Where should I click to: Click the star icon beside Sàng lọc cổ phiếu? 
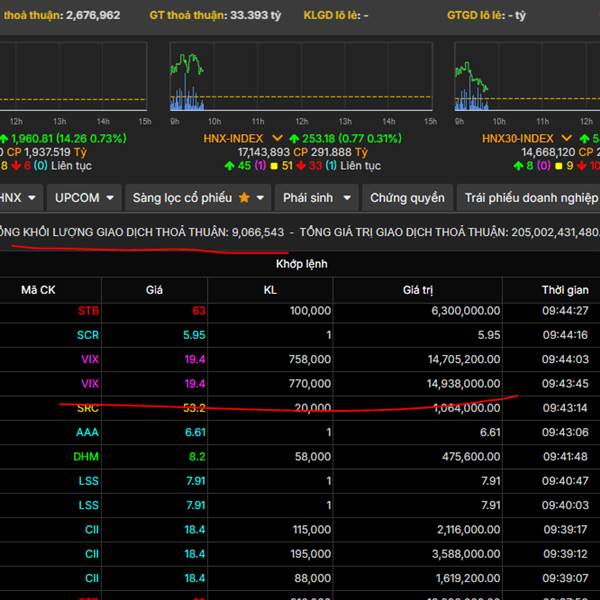click(x=244, y=198)
